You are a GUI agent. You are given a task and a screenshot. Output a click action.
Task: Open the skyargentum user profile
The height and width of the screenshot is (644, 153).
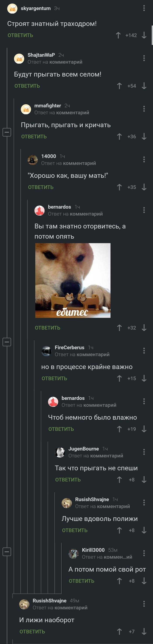[36, 8]
